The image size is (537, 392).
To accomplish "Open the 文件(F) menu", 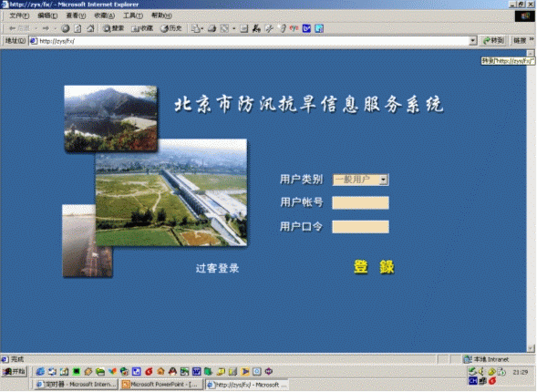I will [19, 15].
